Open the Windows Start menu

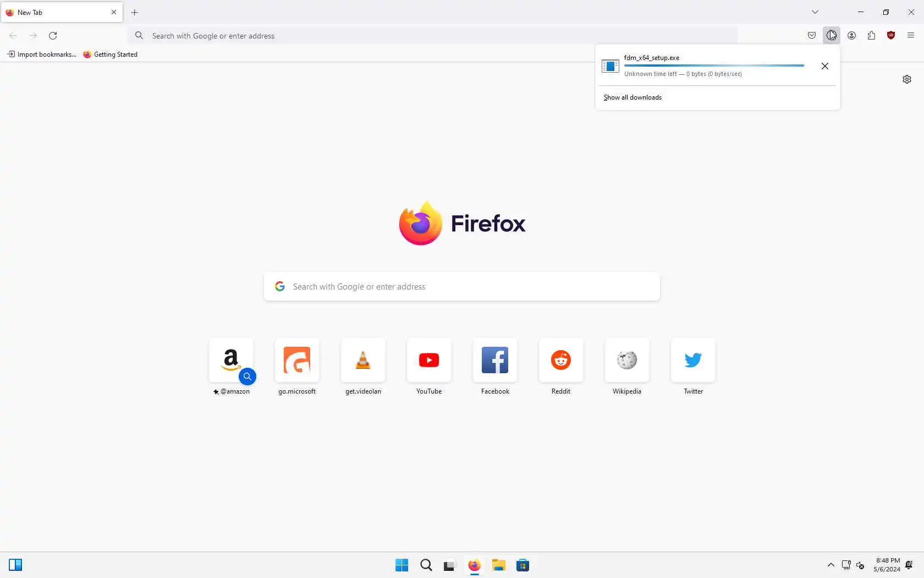pos(402,565)
